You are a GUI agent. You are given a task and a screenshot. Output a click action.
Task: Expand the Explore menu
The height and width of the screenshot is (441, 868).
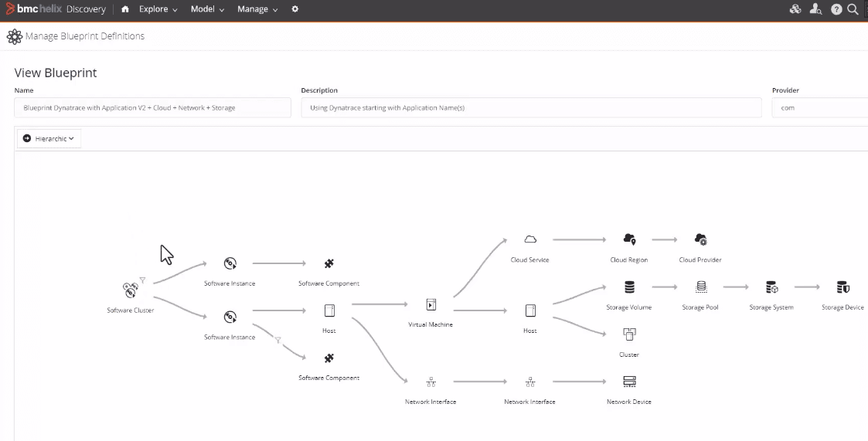point(158,9)
